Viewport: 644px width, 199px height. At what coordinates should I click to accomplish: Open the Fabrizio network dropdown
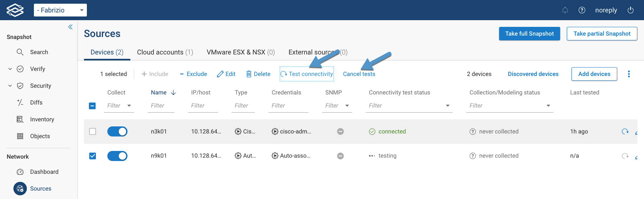tap(60, 10)
